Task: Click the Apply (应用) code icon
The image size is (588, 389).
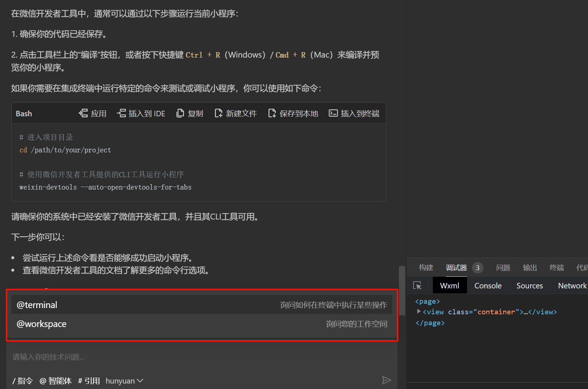Action: (83, 113)
